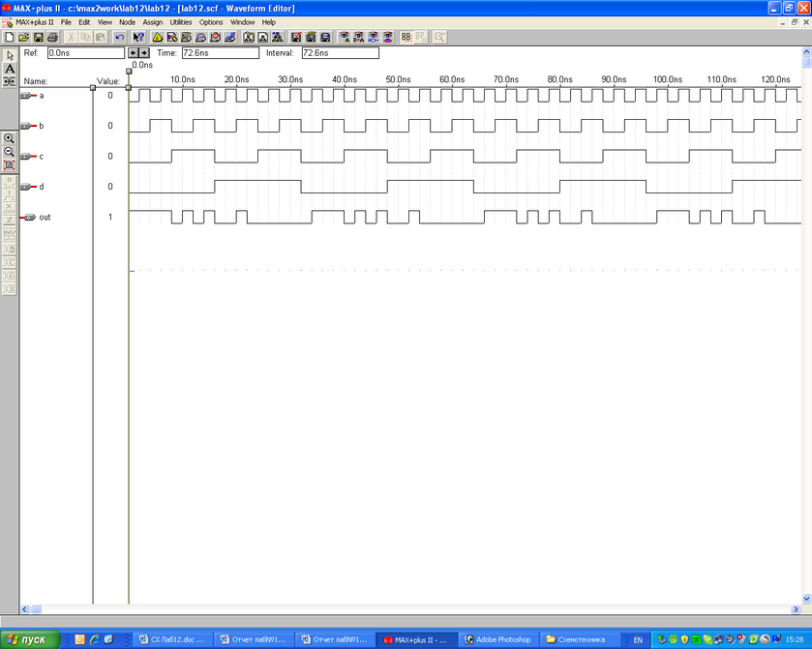The width and height of the screenshot is (812, 649).
Task: Create a new file with the toolbar icon
Action: (x=10, y=38)
